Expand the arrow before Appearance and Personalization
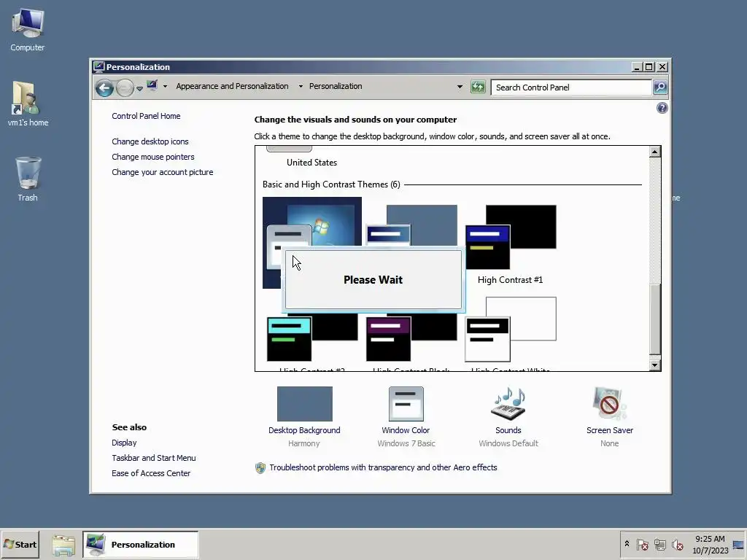 [165, 86]
